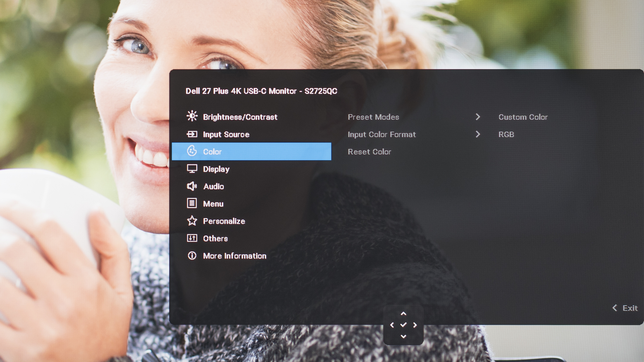
Task: Select the Display menu label
Action: [216, 169]
